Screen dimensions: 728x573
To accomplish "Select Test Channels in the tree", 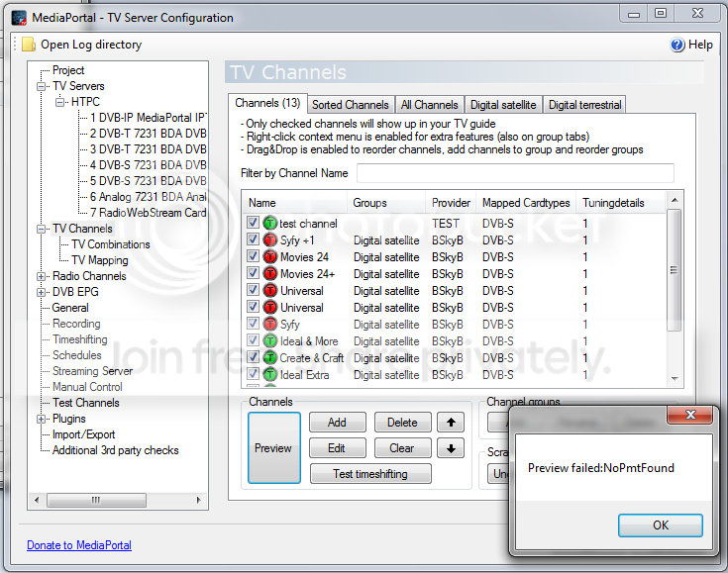I will (86, 403).
